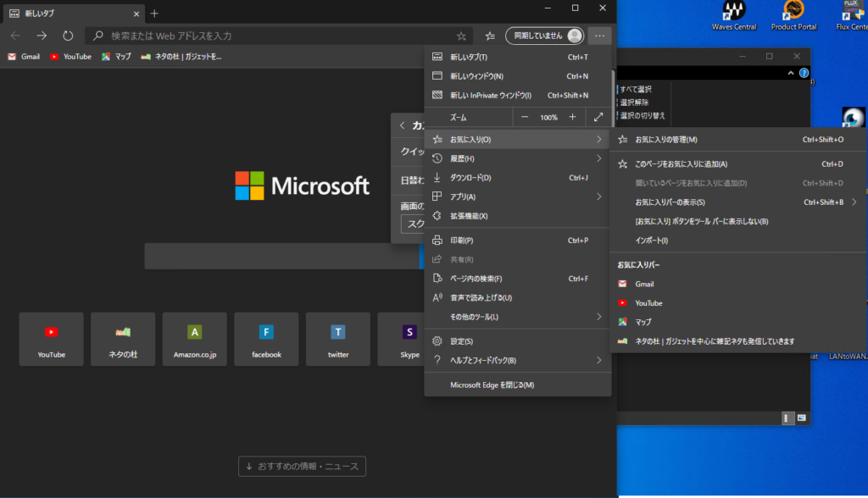Select Microsoft Edge を閉じる(M)
This screenshot has width=868, height=498.
(x=518, y=385)
